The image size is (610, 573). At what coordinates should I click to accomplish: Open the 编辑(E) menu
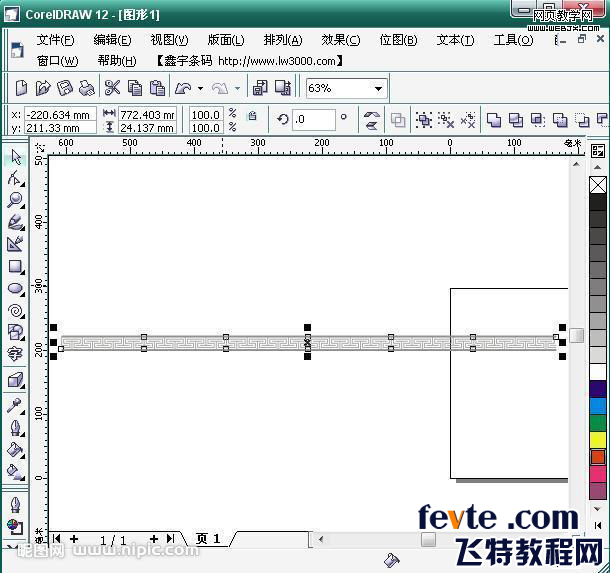pos(112,40)
